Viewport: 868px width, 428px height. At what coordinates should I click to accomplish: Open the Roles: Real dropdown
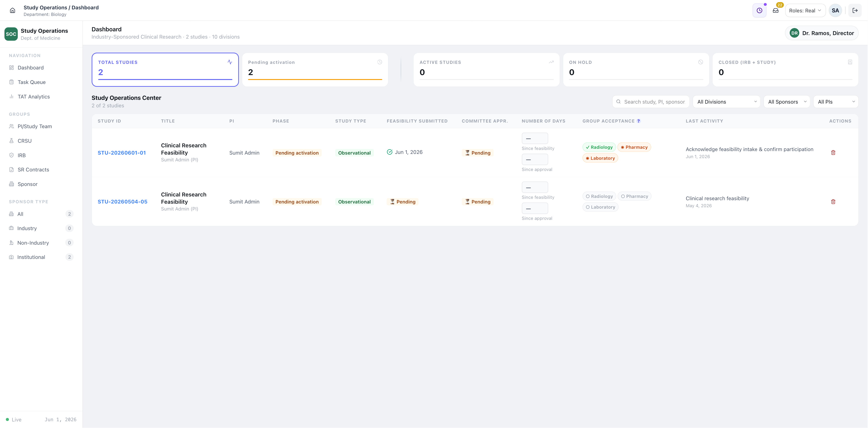[805, 11]
